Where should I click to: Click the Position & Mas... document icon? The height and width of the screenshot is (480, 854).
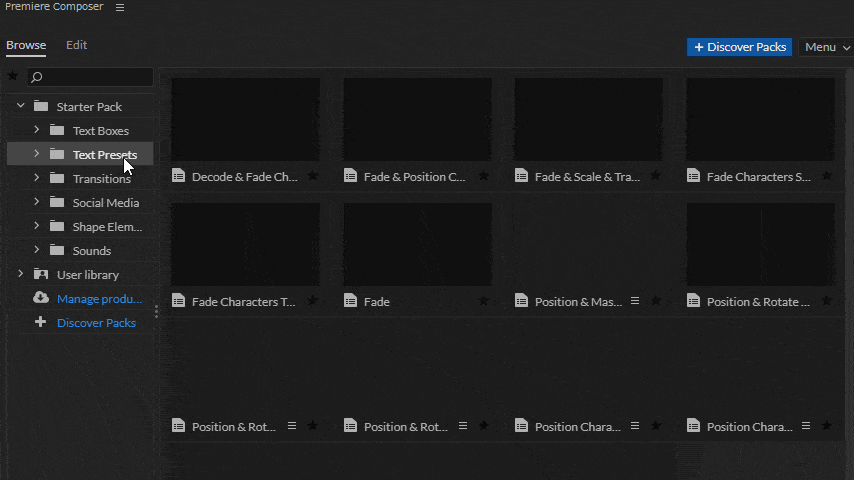[522, 300]
